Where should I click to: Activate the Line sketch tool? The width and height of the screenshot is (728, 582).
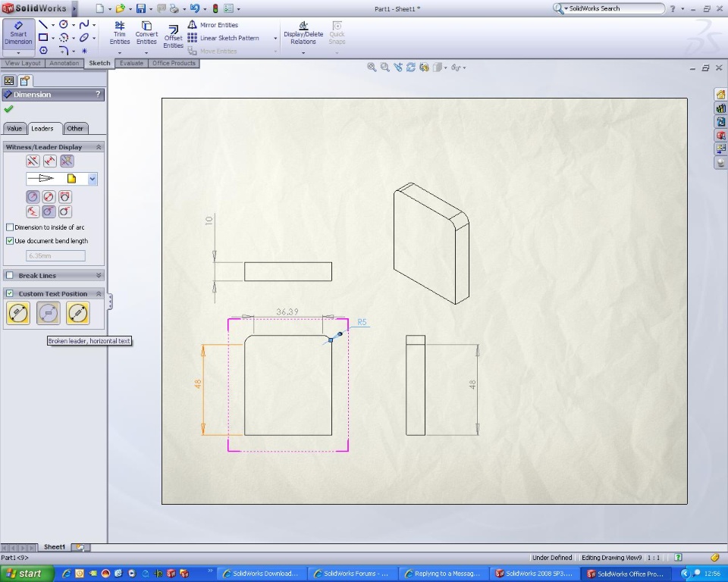click(42, 24)
